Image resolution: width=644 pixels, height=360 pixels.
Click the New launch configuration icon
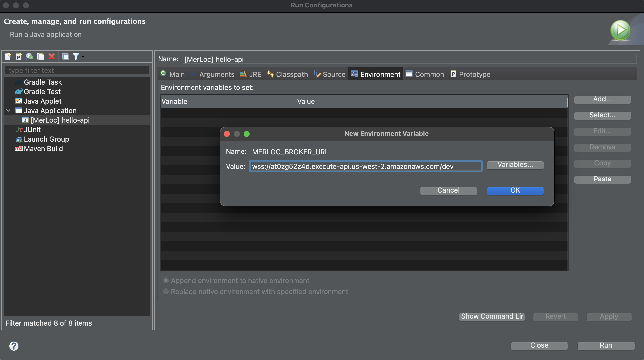[8, 57]
